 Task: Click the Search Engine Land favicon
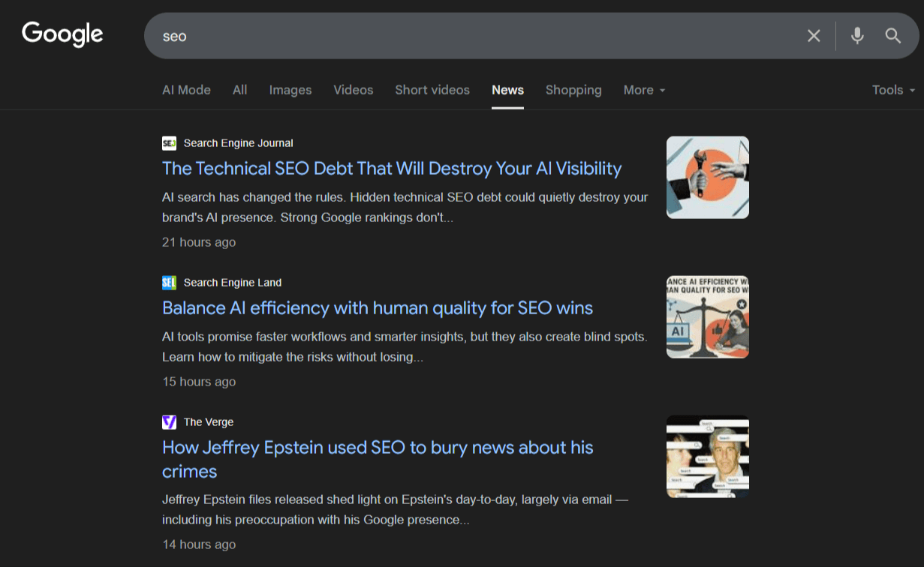169,282
